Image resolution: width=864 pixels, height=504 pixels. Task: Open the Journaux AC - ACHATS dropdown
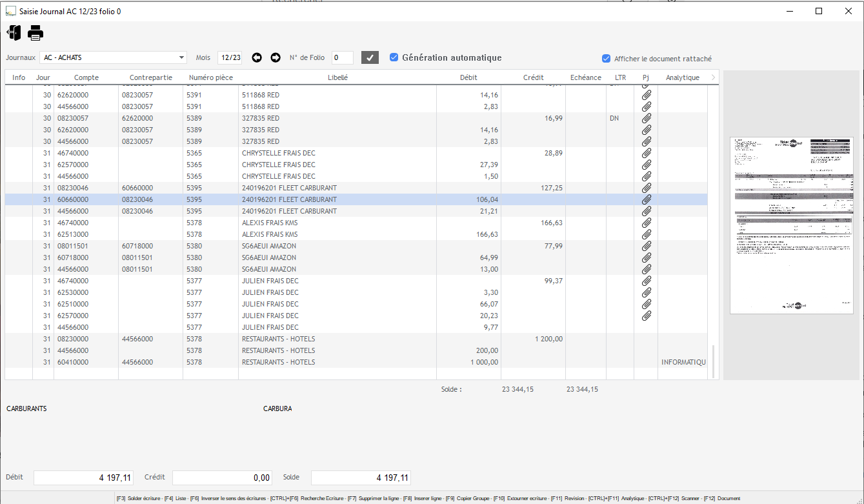click(113, 57)
